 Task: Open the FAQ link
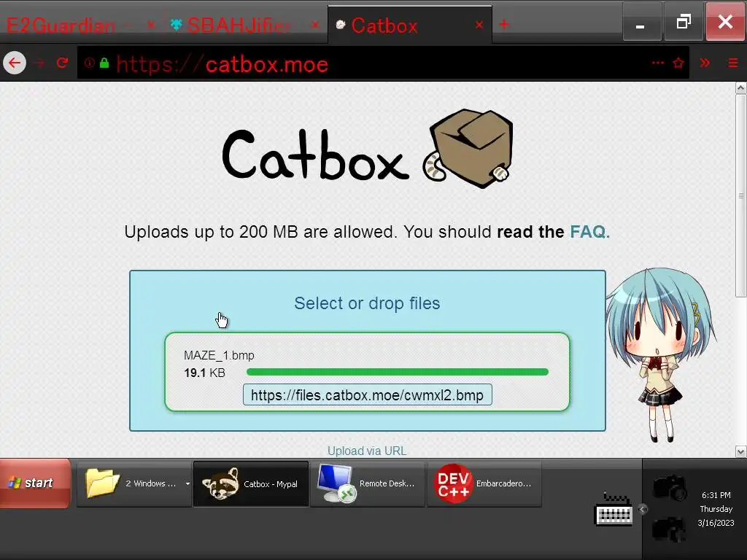click(x=589, y=232)
